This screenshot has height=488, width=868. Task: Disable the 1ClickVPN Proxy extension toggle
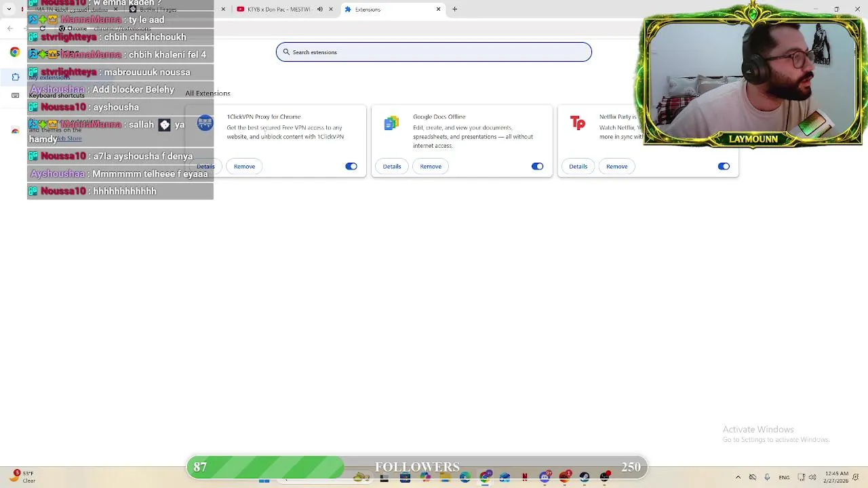pyautogui.click(x=351, y=166)
